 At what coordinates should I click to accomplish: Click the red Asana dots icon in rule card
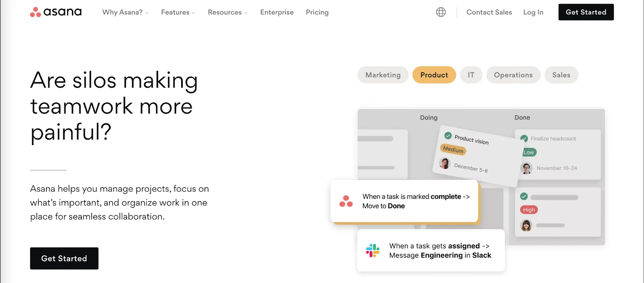pos(346,201)
